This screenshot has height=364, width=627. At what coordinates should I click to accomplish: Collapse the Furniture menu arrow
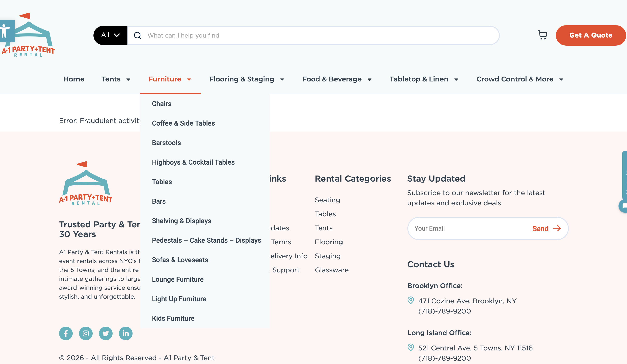[x=189, y=80]
